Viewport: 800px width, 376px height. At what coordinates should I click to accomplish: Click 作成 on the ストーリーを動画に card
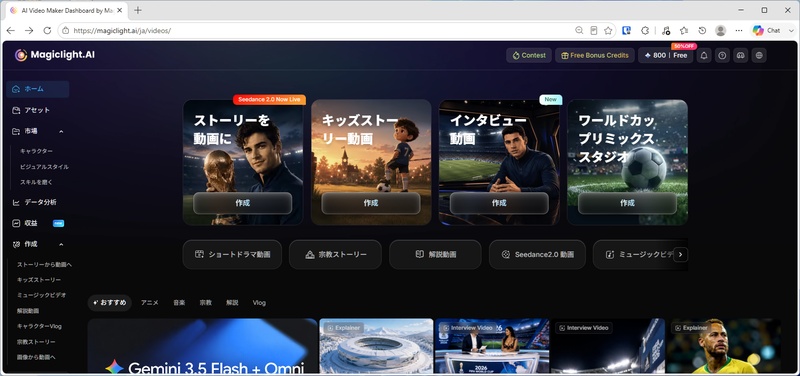[x=242, y=203]
